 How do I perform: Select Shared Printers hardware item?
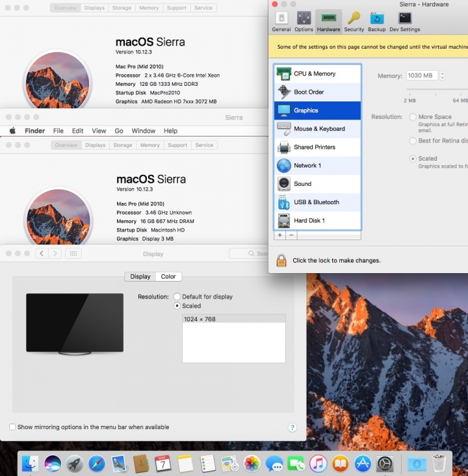point(317,147)
